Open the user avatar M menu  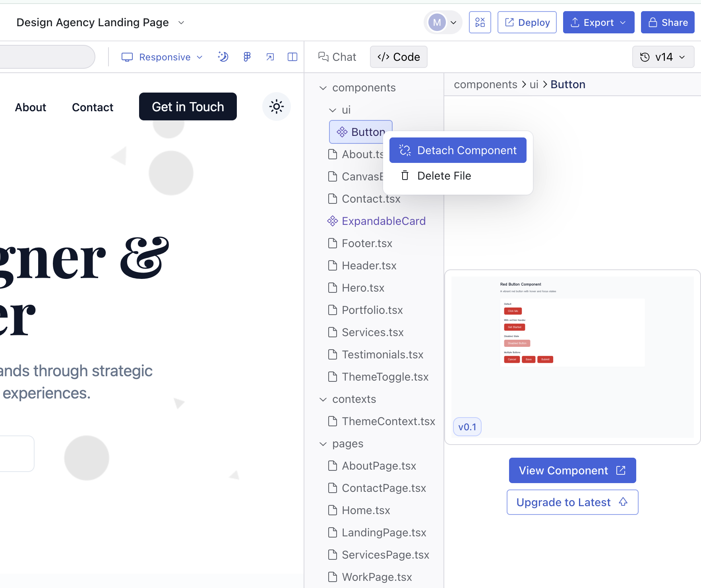[x=443, y=22]
